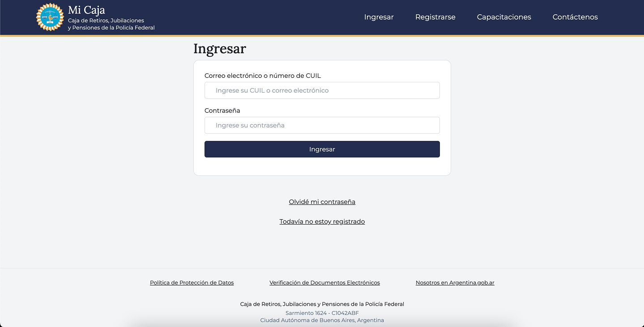Click the "Correo electrónico o número de CUIL" label

263,76
